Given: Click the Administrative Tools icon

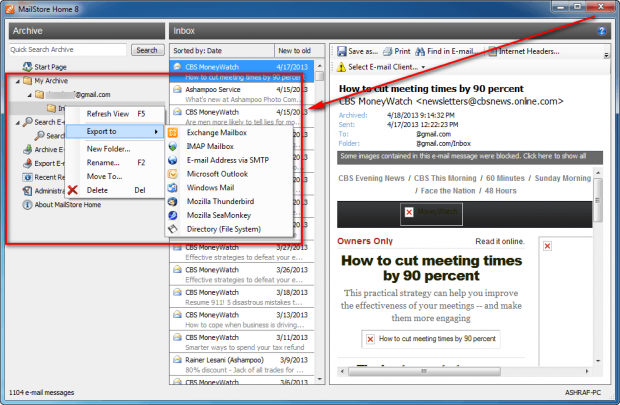Looking at the screenshot, I should point(27,191).
